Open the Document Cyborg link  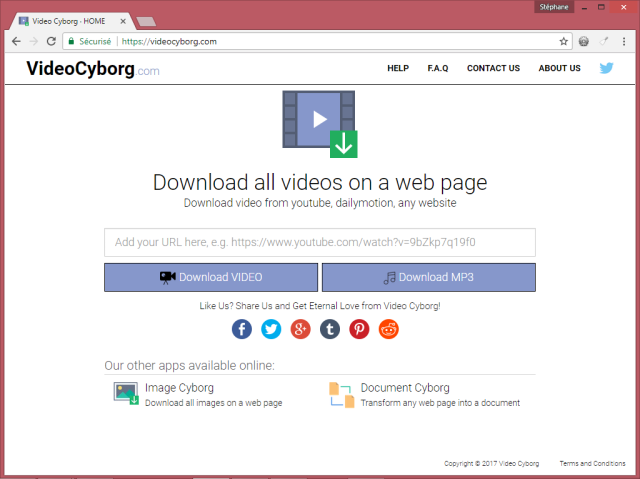(x=405, y=388)
